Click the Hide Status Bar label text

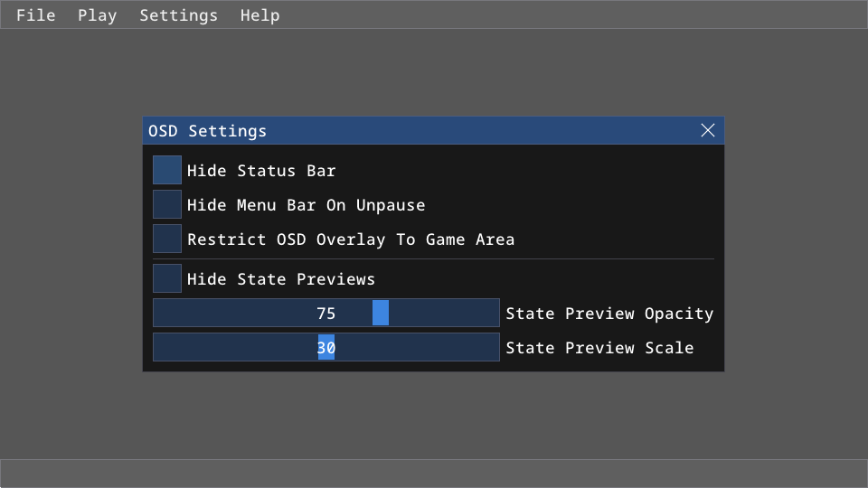(x=261, y=171)
